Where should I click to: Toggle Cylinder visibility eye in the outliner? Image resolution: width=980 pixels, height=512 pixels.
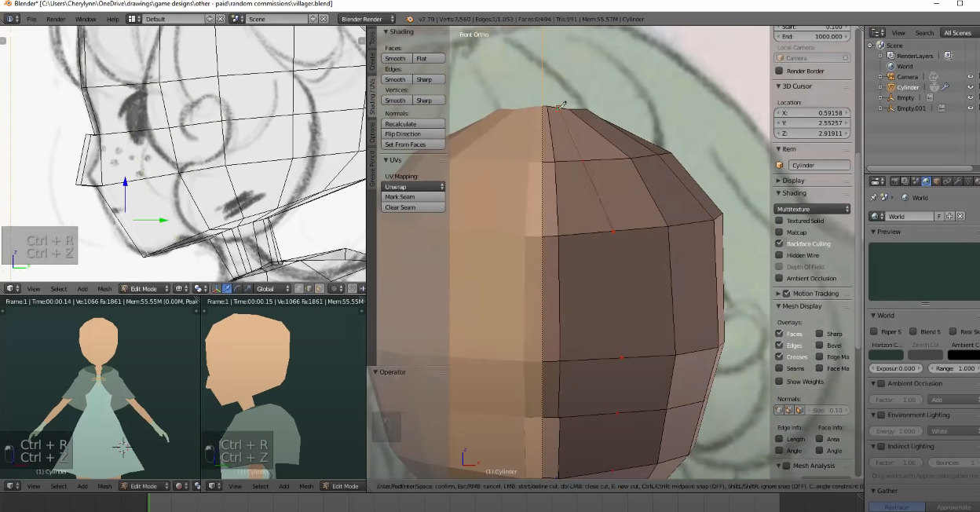tap(971, 86)
